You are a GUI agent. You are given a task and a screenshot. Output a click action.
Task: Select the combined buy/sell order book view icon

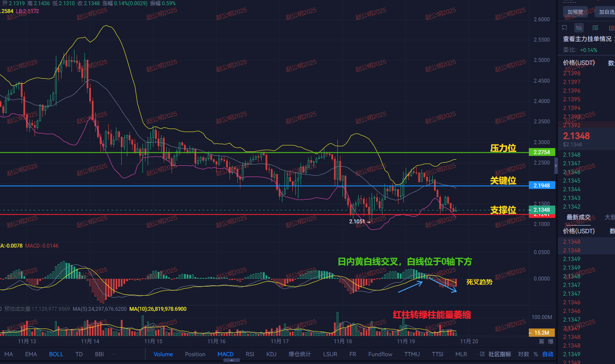(x=579, y=28)
